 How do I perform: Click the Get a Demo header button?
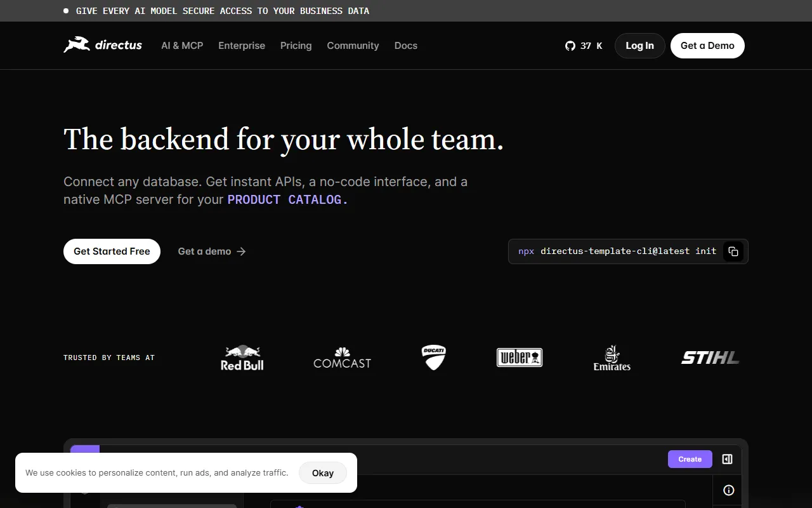coord(707,46)
